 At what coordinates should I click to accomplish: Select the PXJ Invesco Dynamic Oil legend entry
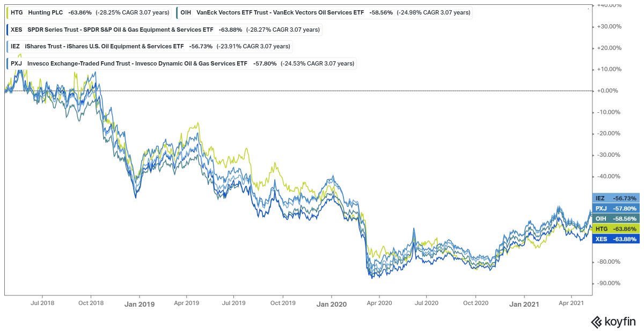(x=181, y=64)
